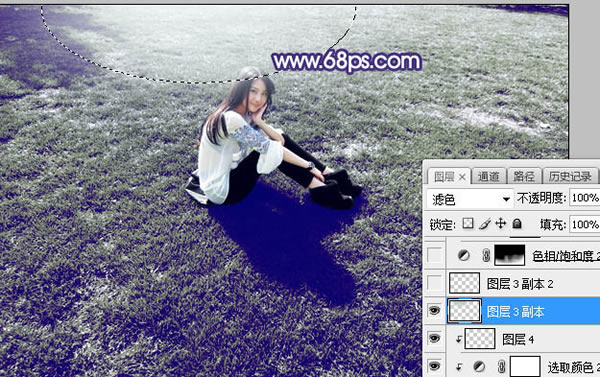Click the Hue/Saturation adjustment layer icon
This screenshot has height=377, width=600.
pos(464,255)
